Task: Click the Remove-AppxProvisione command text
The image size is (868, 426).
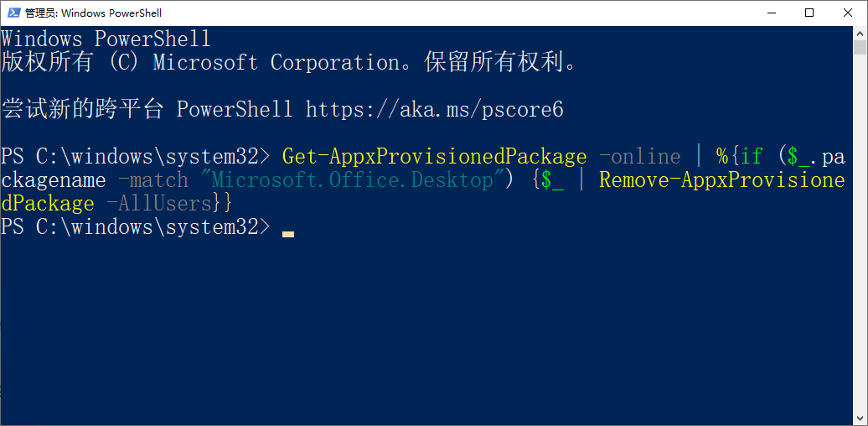Action: click(722, 180)
